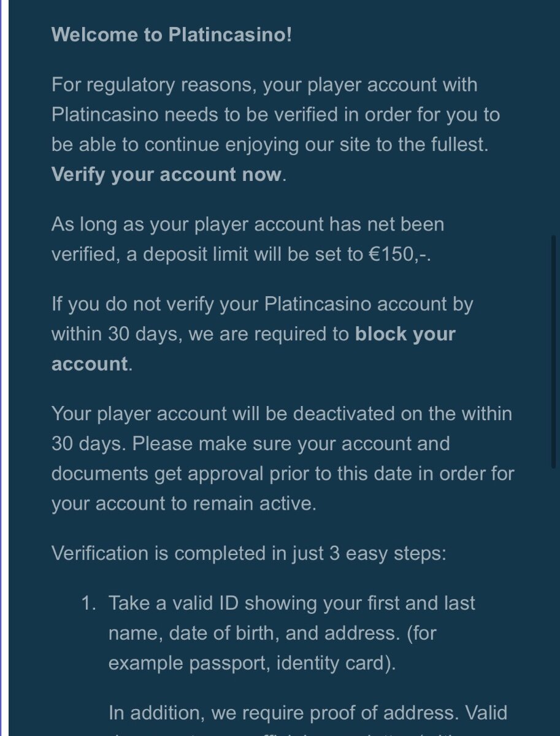Select the "block your account" bold text
The image size is (560, 736).
pyautogui.click(x=405, y=334)
